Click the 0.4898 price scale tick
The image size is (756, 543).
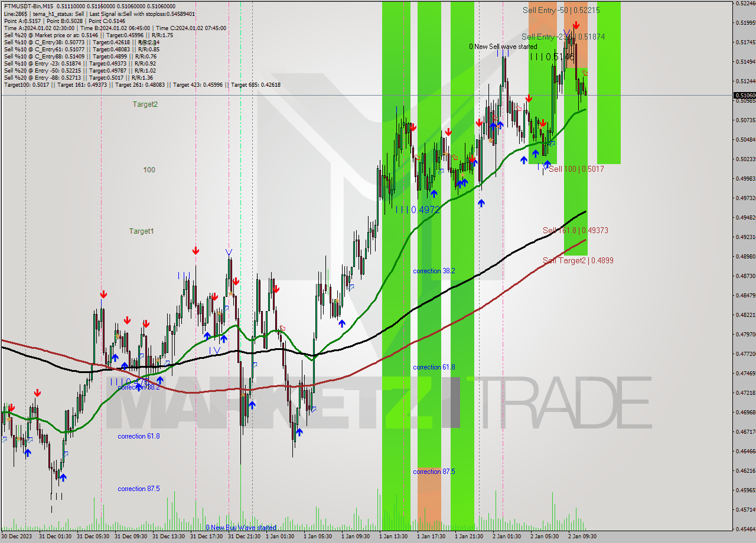(x=745, y=256)
